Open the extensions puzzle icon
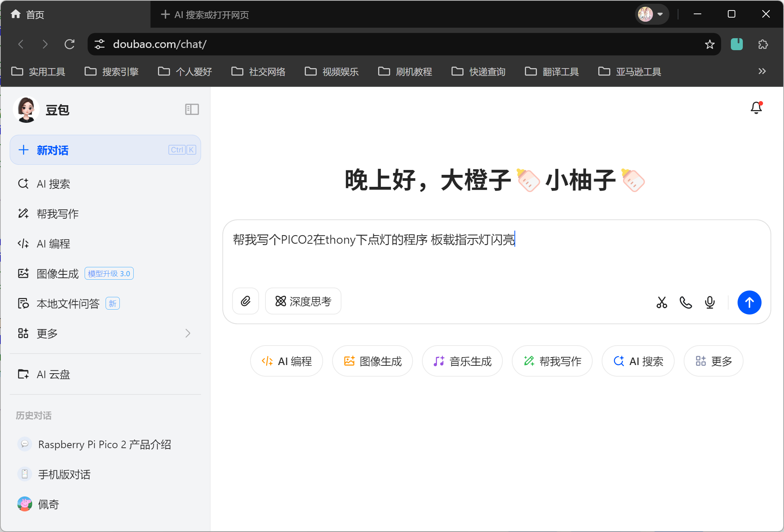Screen dimensions: 784x532 (763, 44)
